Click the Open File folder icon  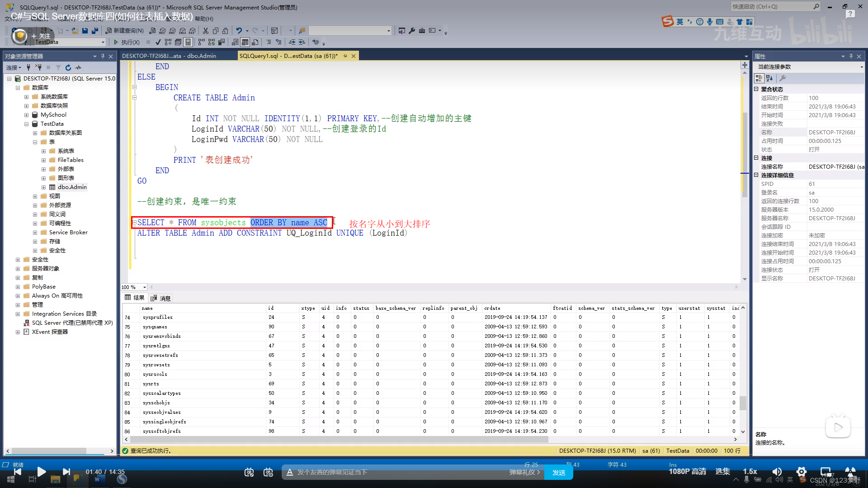point(75,31)
